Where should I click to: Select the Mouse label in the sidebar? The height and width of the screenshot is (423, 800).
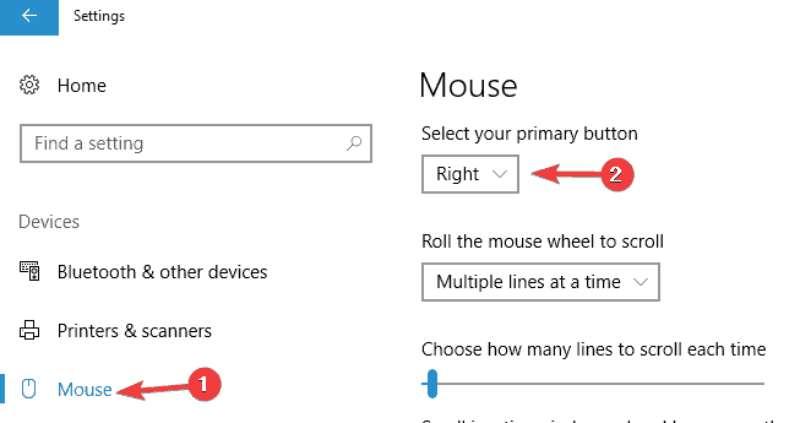click(85, 389)
